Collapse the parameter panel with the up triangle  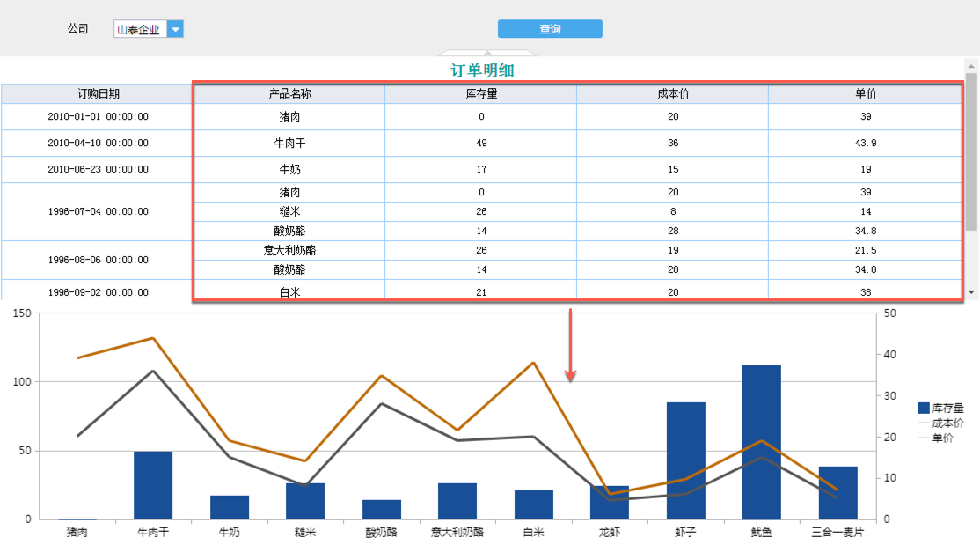click(487, 53)
